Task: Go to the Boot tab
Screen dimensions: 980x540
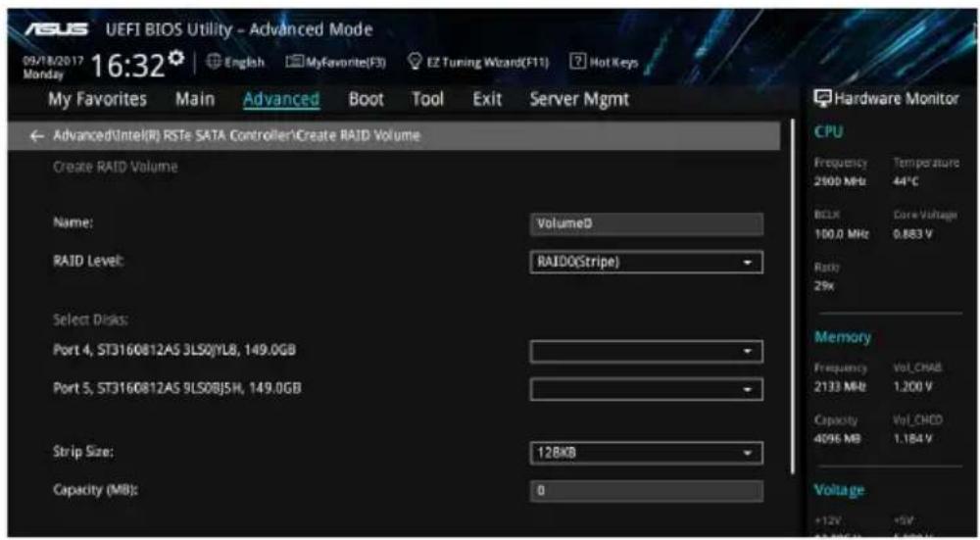Action: click(367, 99)
